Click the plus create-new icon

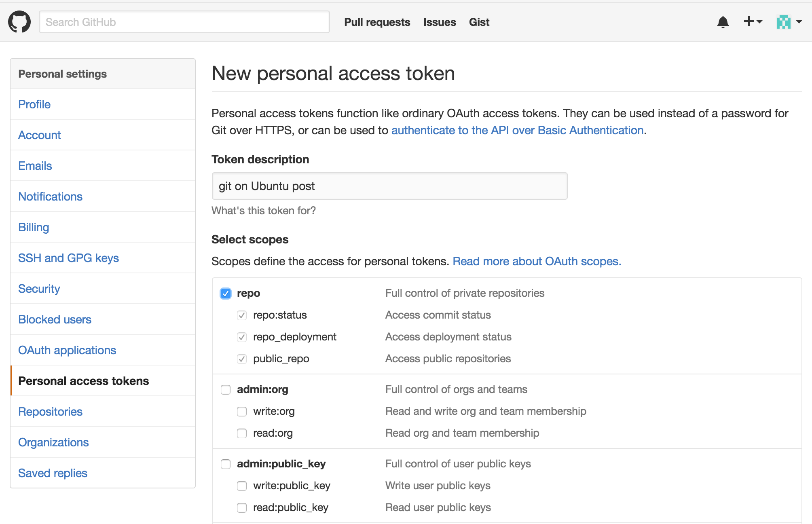click(x=749, y=21)
